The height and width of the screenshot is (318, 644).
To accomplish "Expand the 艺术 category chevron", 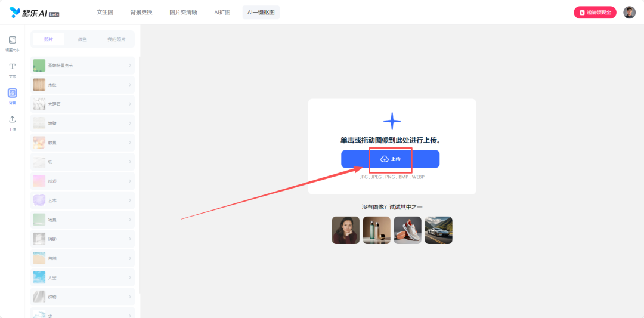I will 130,200.
